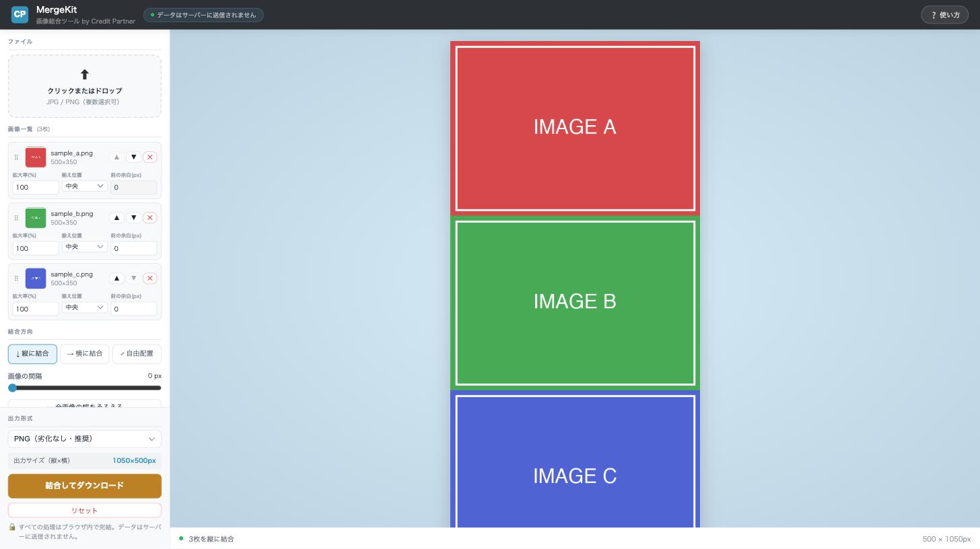Click the sample_b.png file name
The width and height of the screenshot is (980, 549).
[72, 214]
